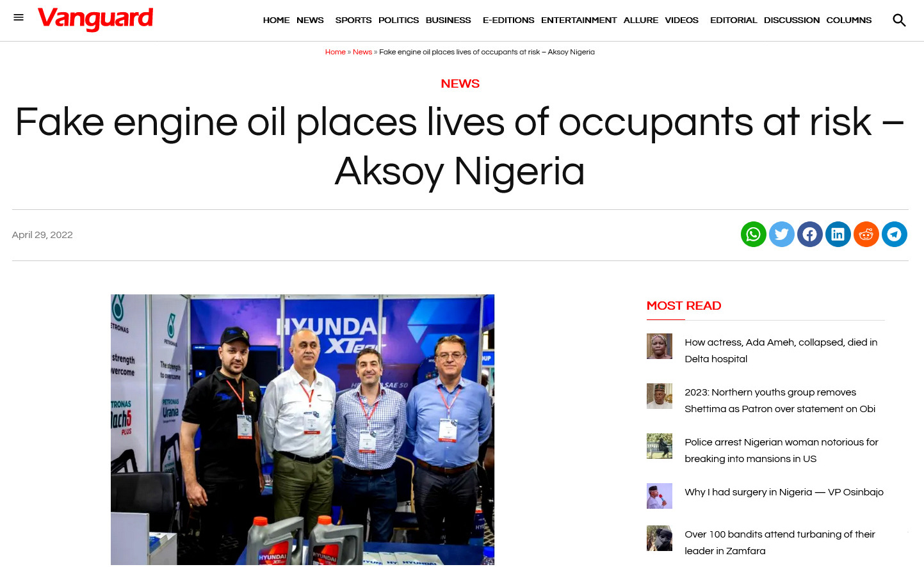
Task: Open VP Osinbajo surgery story
Action: click(x=784, y=492)
